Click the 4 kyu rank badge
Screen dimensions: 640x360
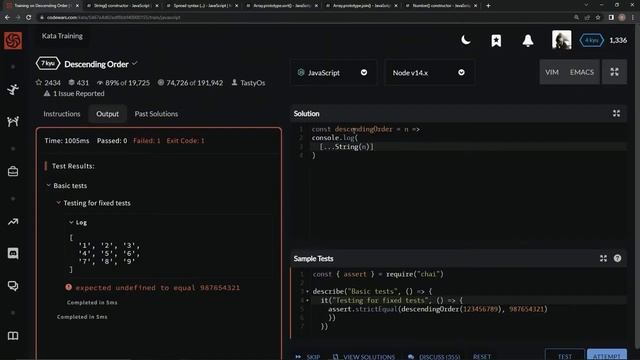591,40
